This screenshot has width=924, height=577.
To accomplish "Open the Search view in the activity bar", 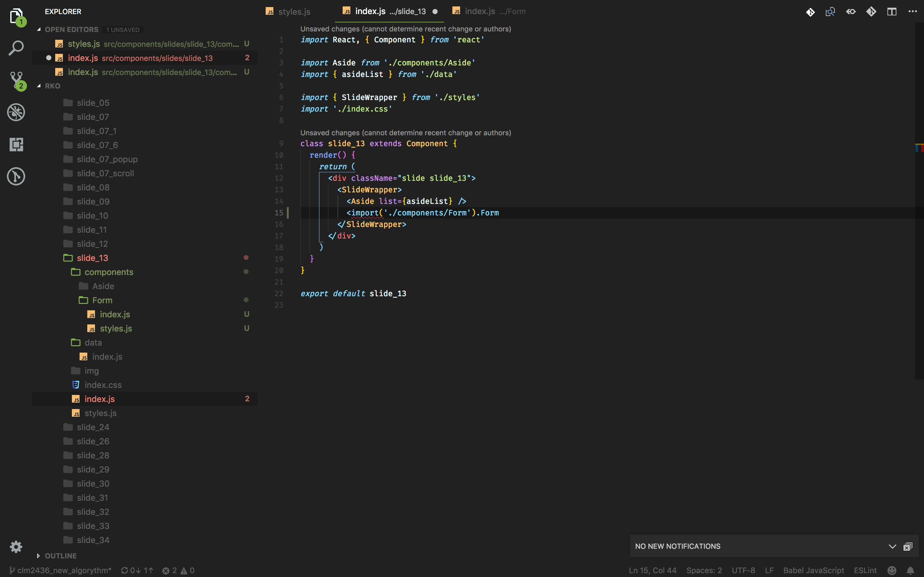I will pos(16,48).
